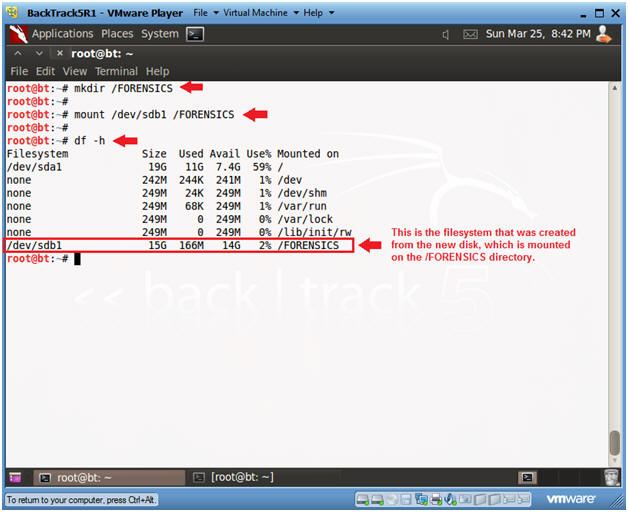This screenshot has width=628, height=512.
Task: Click the user session icon
Action: tap(604, 34)
